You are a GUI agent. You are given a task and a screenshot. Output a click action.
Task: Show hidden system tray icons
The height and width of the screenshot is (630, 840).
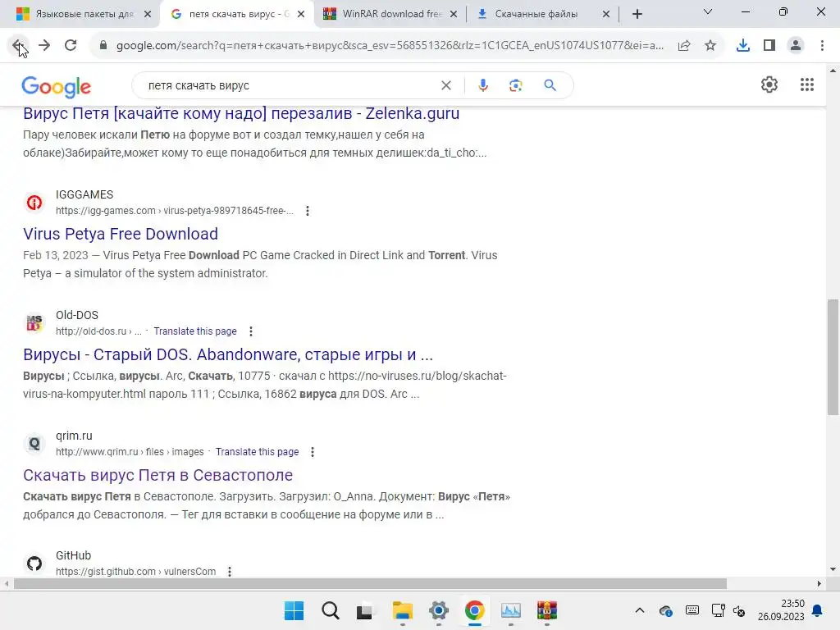[x=640, y=610]
